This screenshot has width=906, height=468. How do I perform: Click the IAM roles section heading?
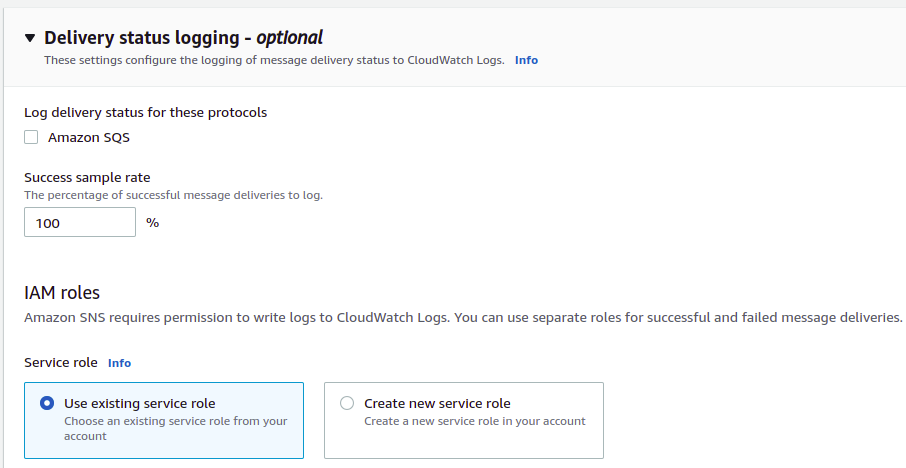click(x=62, y=293)
